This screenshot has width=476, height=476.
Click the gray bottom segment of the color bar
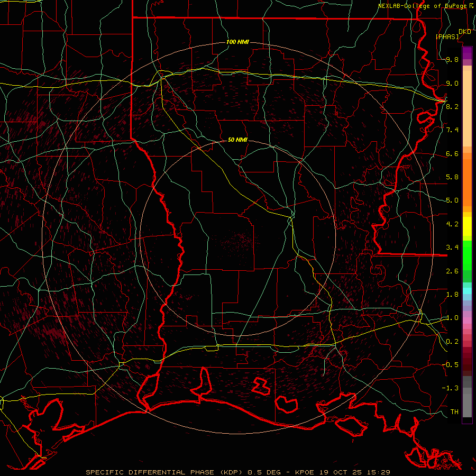coord(467,406)
